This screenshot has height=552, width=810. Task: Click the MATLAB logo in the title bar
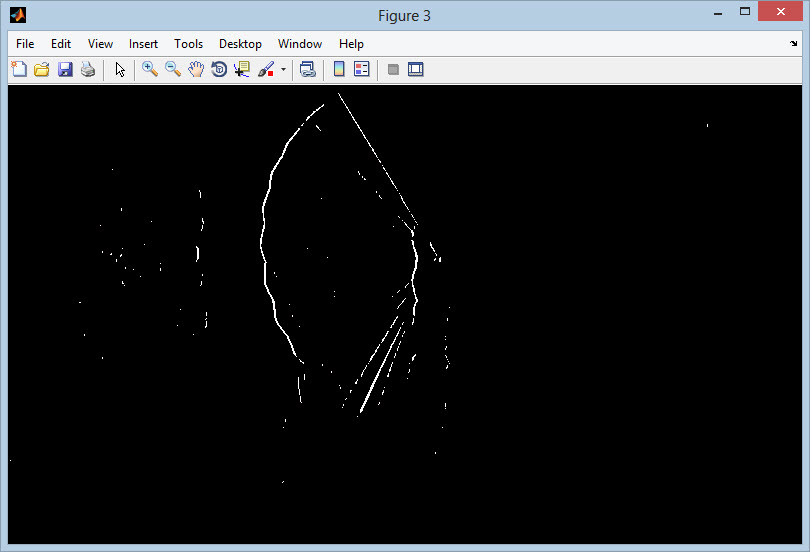[x=18, y=15]
